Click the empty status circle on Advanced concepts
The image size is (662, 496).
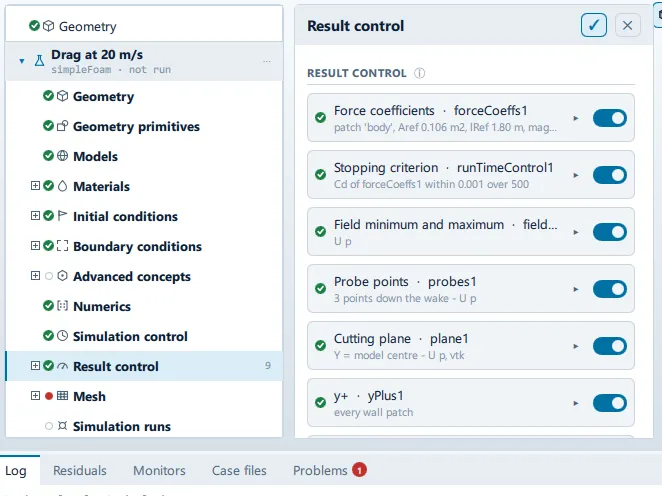(49, 276)
